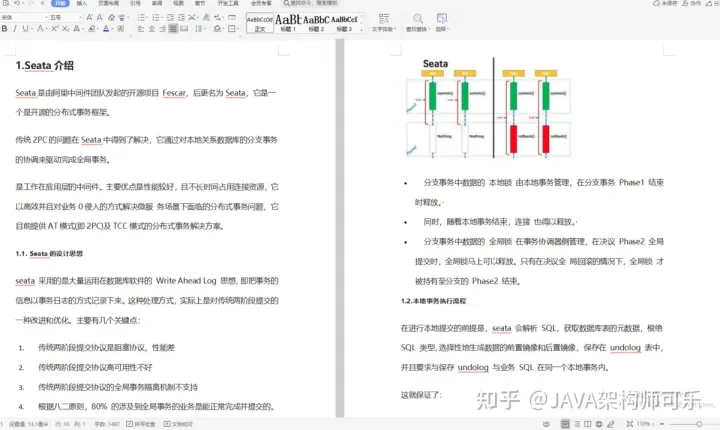
Task: Toggle eye protection mode icon
Action: pos(546,424)
